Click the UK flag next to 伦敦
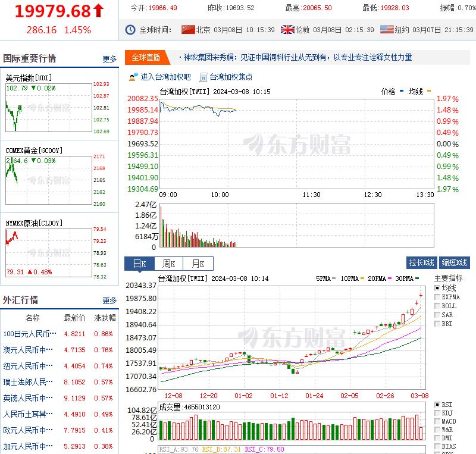476x454 pixels. pyautogui.click(x=287, y=30)
